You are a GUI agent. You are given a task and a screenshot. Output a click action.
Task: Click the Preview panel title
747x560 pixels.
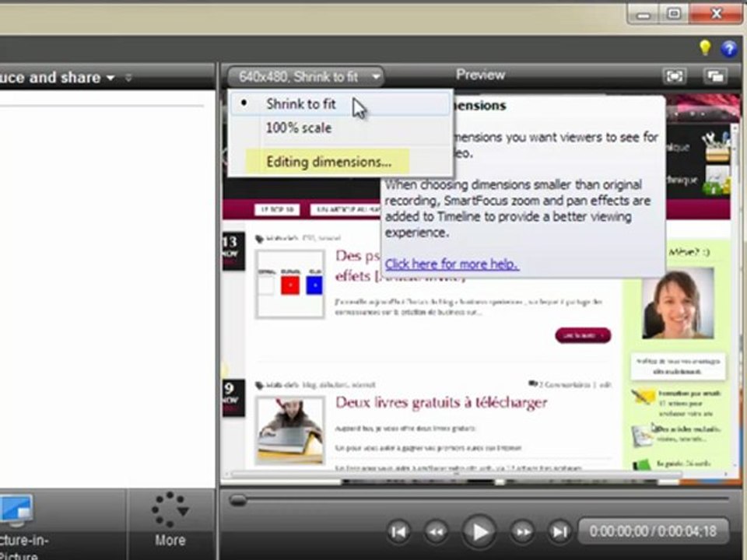pyautogui.click(x=480, y=75)
